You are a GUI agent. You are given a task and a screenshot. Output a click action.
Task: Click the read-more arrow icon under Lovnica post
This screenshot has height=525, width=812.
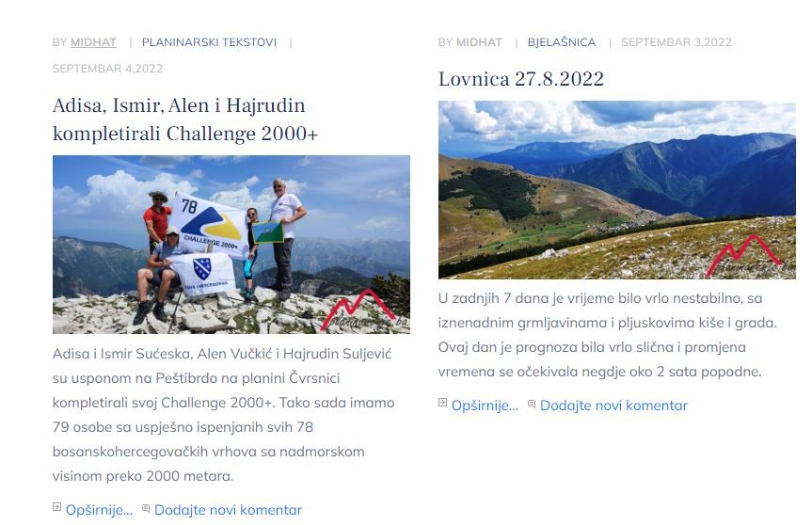click(443, 403)
